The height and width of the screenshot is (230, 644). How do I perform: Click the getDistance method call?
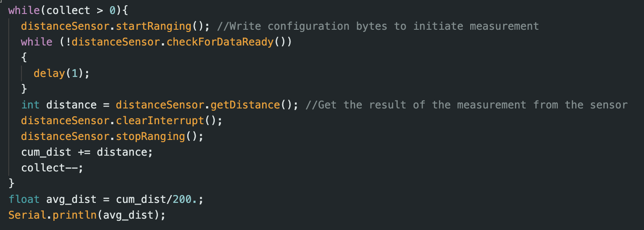click(x=245, y=105)
